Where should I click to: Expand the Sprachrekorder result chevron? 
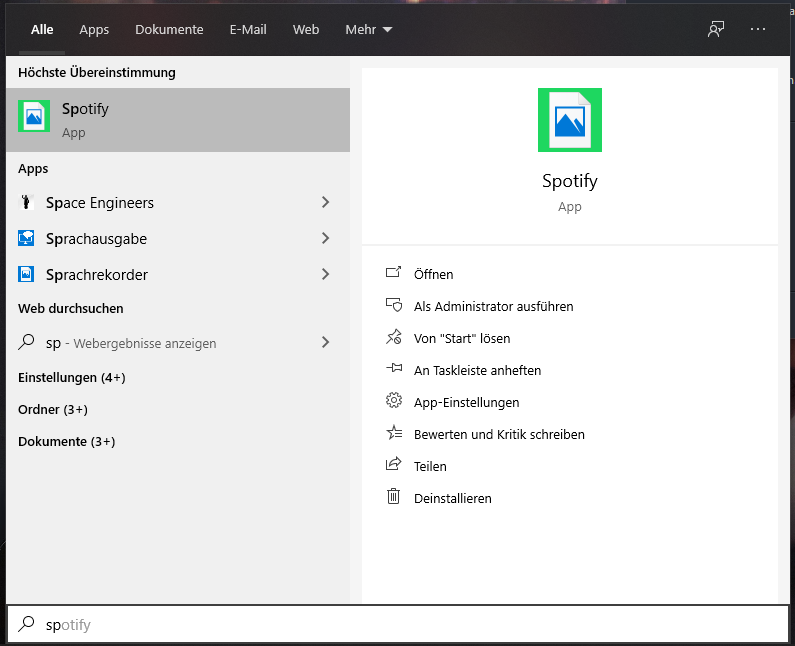pyautogui.click(x=325, y=274)
